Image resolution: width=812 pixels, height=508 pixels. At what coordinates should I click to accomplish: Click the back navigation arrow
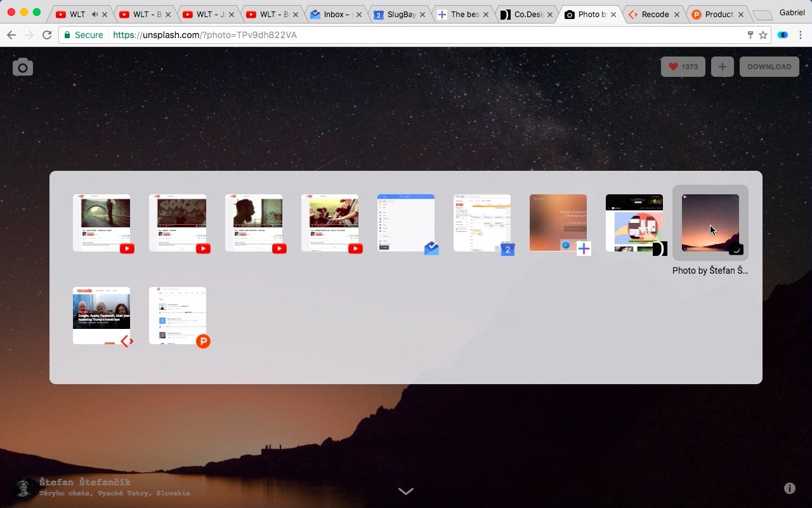[x=11, y=35]
